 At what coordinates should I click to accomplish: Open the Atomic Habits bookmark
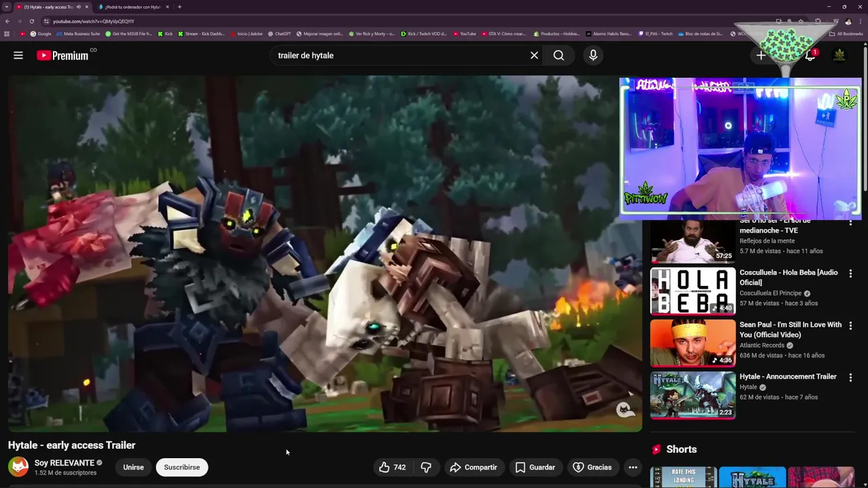pyautogui.click(x=609, y=34)
